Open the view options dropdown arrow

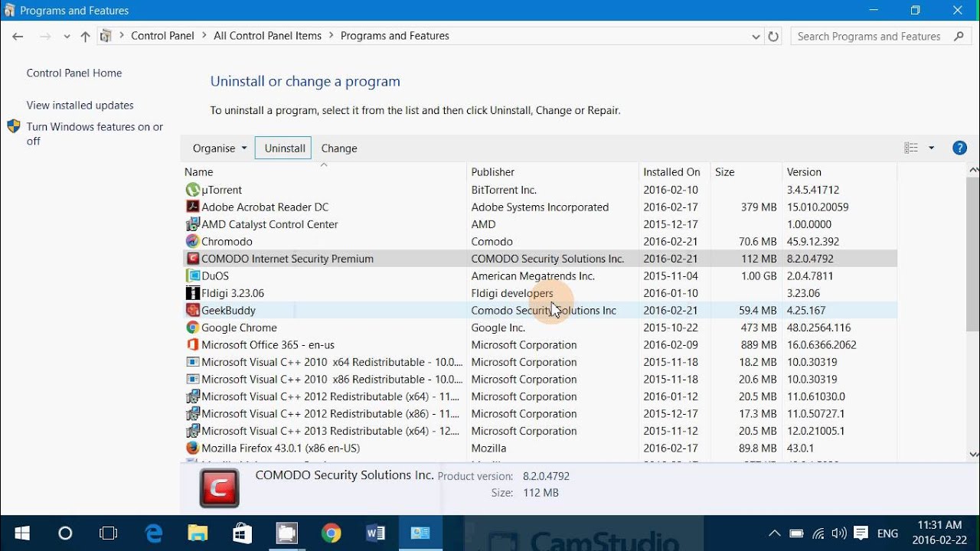pos(932,148)
